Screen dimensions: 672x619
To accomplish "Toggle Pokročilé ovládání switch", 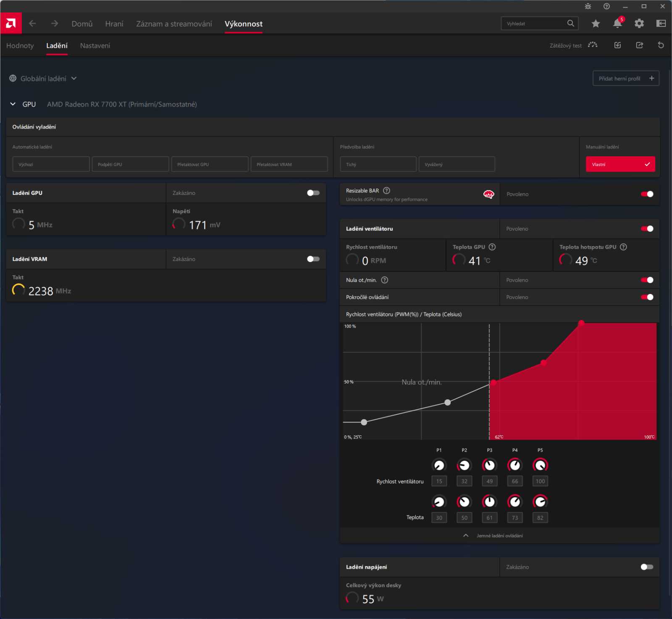I will point(647,297).
